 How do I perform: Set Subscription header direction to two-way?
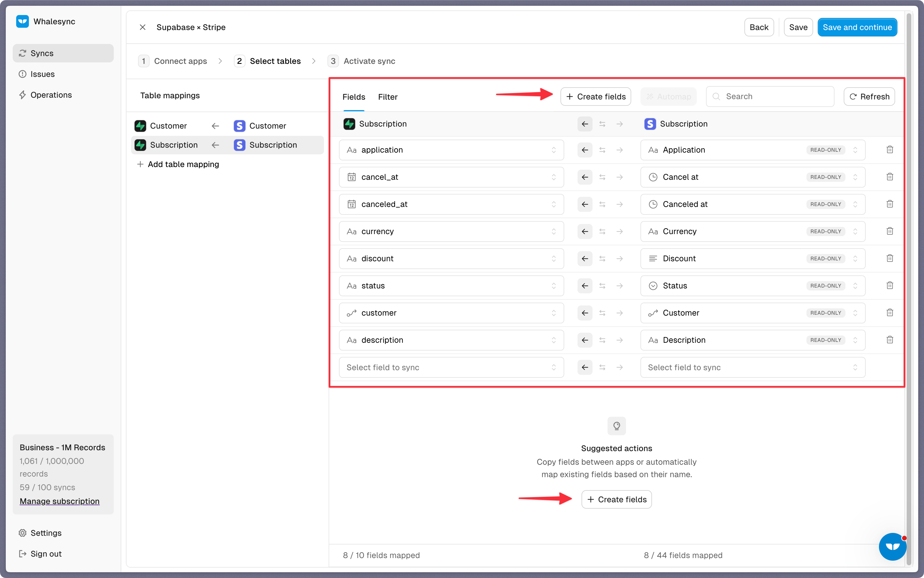[602, 124]
